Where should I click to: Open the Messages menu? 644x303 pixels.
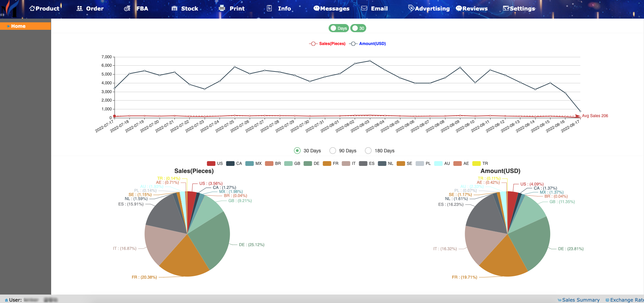(331, 8)
